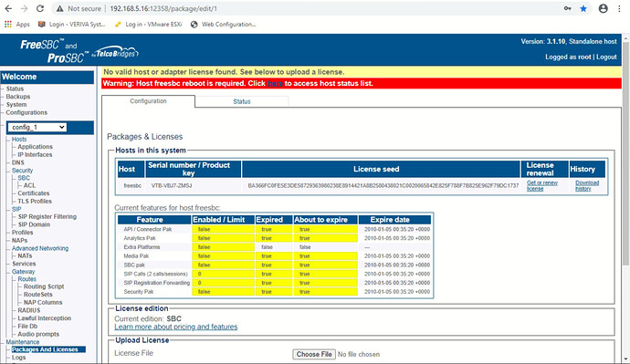
Task: Open the config_1 configuration dropdown
Action: 37,127
